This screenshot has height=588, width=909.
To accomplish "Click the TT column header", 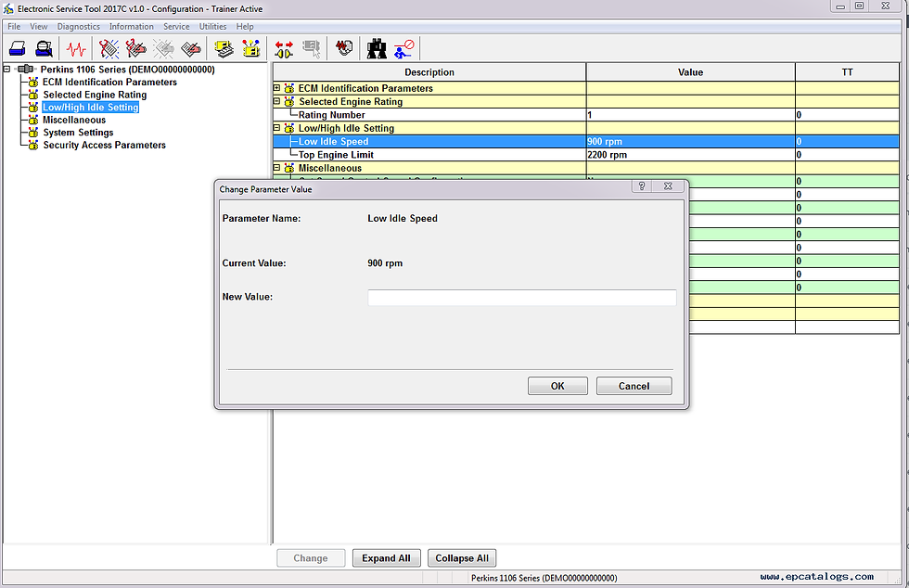I will pyautogui.click(x=847, y=72).
